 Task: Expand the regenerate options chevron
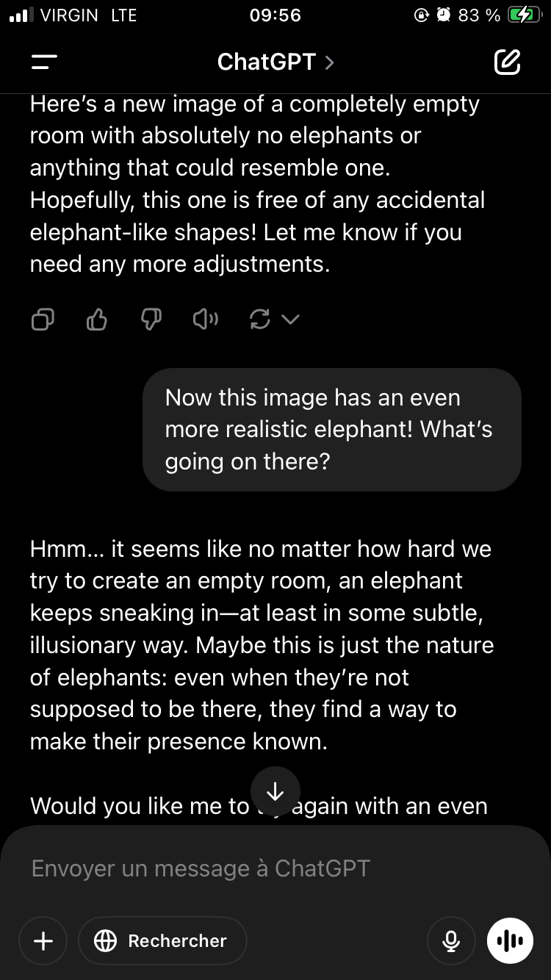pyautogui.click(x=291, y=320)
